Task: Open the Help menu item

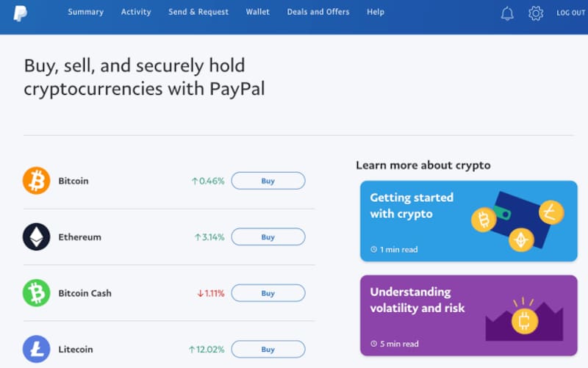Action: (x=376, y=12)
